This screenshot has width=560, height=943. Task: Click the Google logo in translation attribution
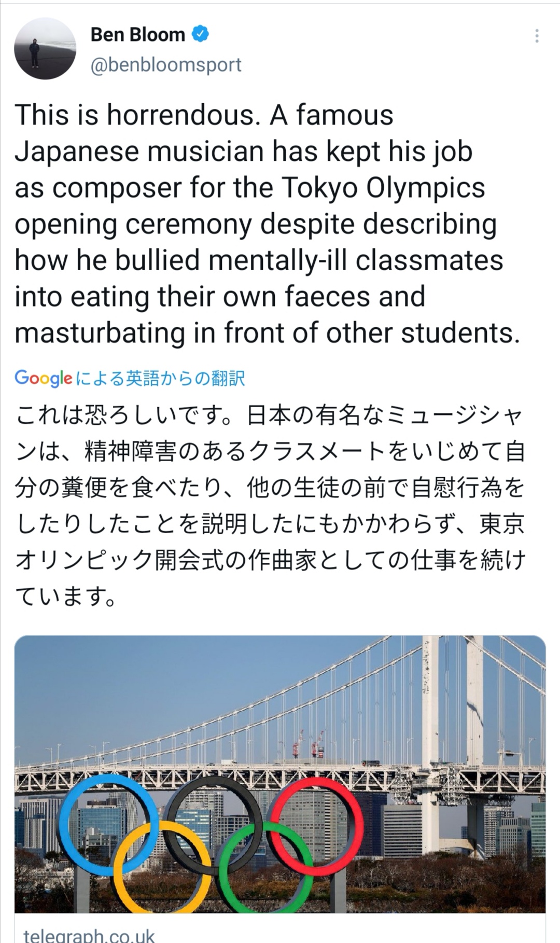(43, 378)
